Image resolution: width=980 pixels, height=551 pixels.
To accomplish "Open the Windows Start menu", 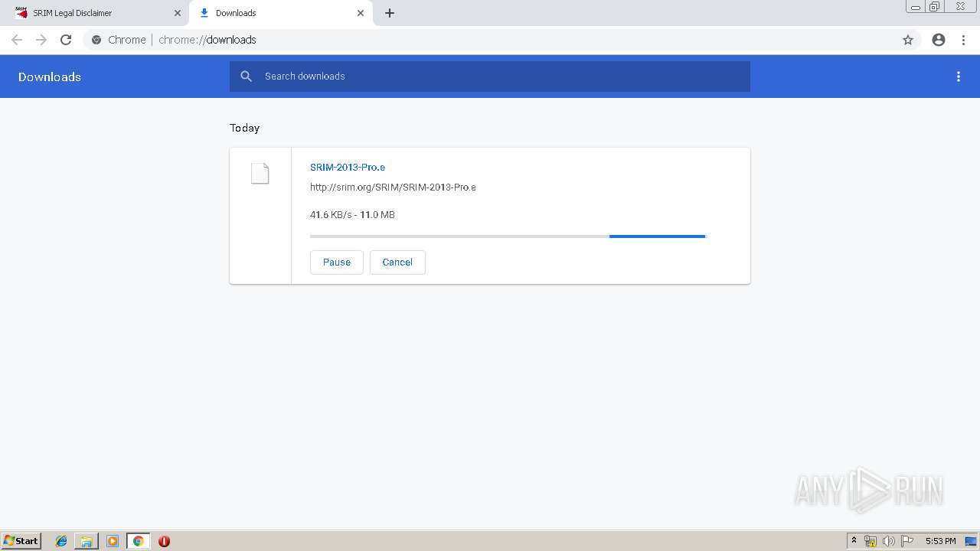I will [21, 540].
